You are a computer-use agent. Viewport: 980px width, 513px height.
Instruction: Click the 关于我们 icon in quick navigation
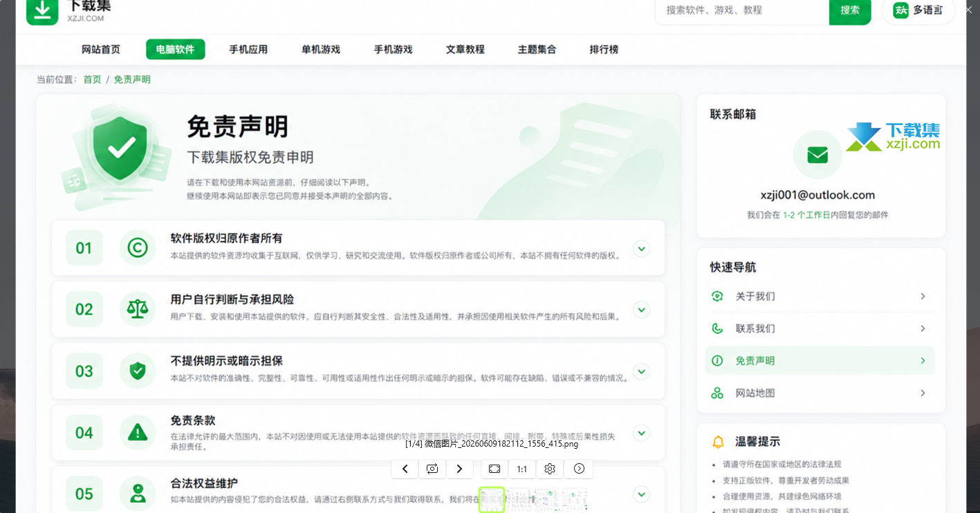click(717, 297)
